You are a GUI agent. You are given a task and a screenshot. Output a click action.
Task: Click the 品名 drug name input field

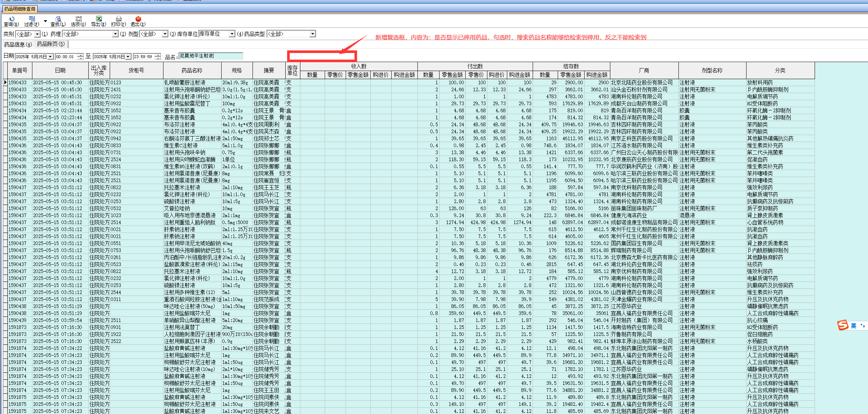pos(211,56)
